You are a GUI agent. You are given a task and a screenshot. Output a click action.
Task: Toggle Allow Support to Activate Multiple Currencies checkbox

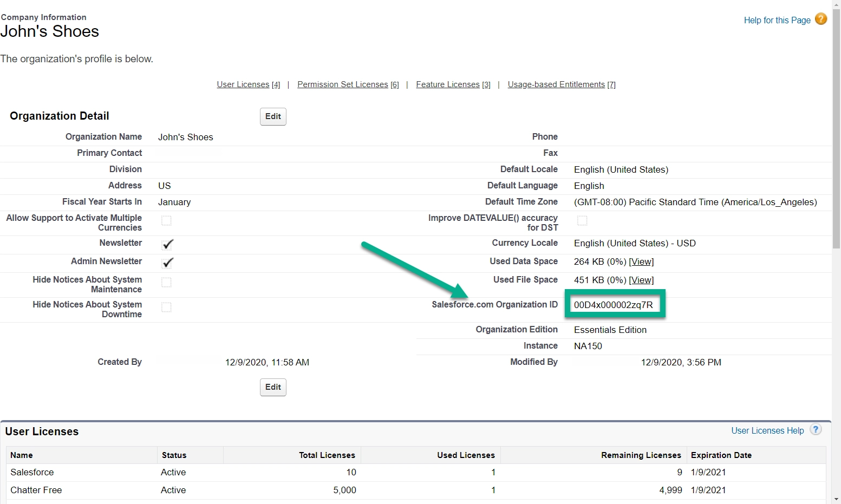pyautogui.click(x=166, y=220)
